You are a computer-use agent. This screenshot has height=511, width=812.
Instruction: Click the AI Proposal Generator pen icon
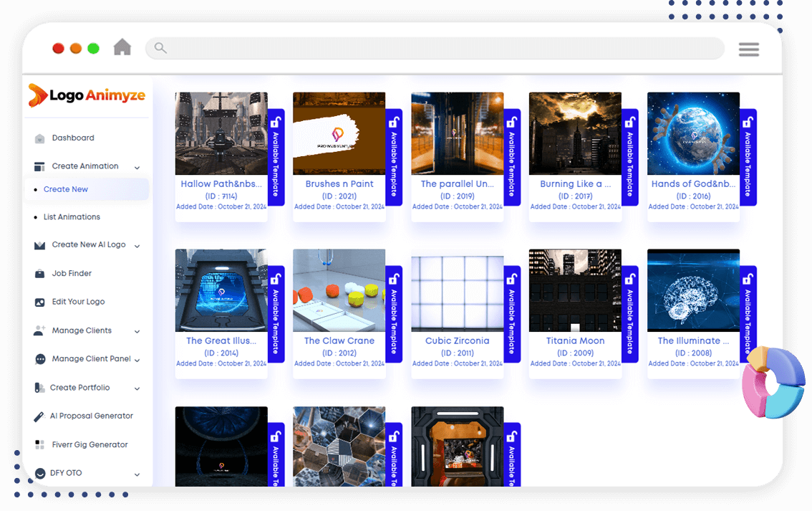(39, 416)
